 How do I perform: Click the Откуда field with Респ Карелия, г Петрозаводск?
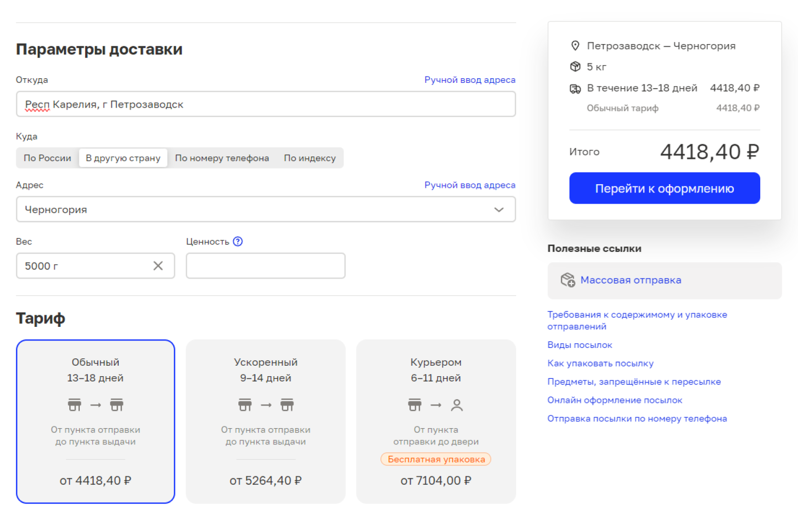266,104
